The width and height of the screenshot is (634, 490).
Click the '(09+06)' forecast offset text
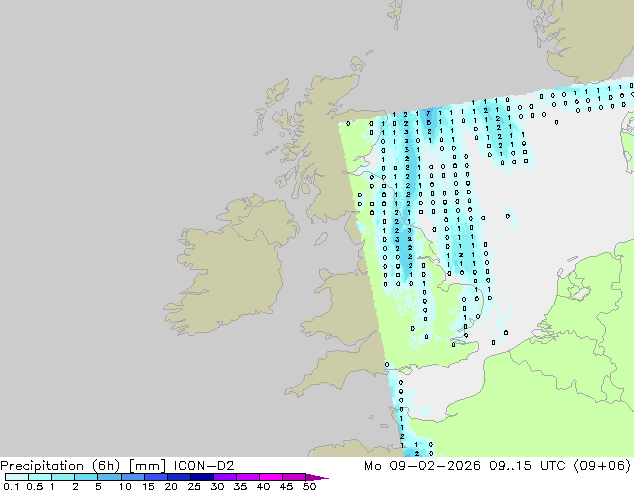[x=602, y=466]
